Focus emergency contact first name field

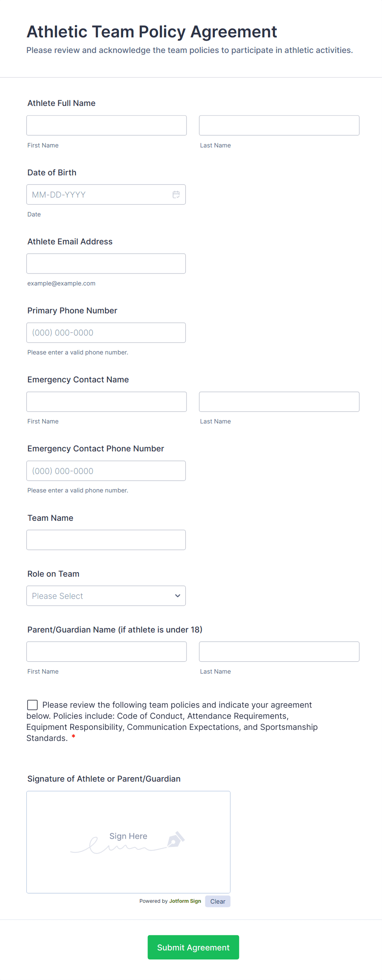106,402
